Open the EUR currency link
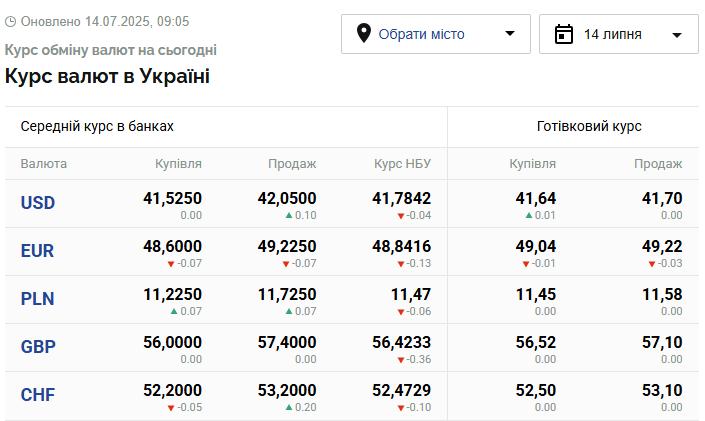Viewport: 705px width, 421px height. tap(37, 251)
